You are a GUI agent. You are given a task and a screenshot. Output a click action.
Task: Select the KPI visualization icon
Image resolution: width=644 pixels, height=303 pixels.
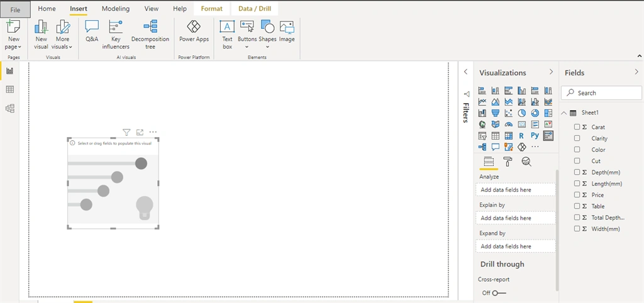click(x=548, y=124)
